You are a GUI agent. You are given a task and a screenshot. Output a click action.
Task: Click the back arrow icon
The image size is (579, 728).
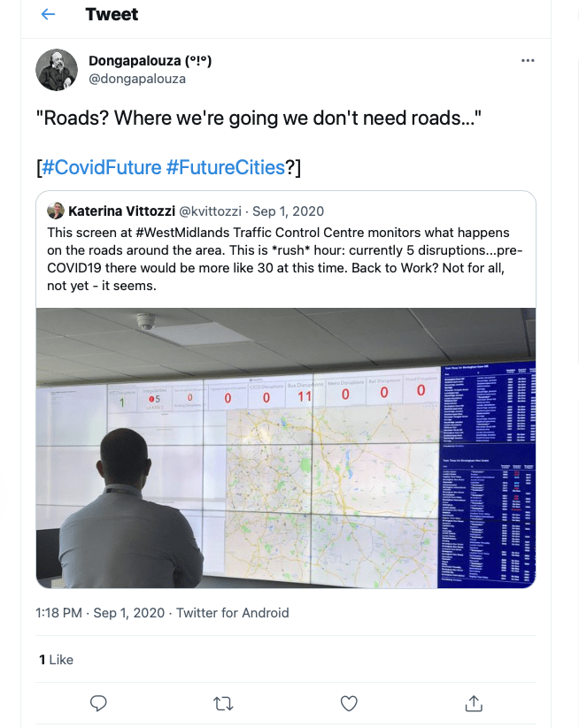pyautogui.click(x=48, y=14)
